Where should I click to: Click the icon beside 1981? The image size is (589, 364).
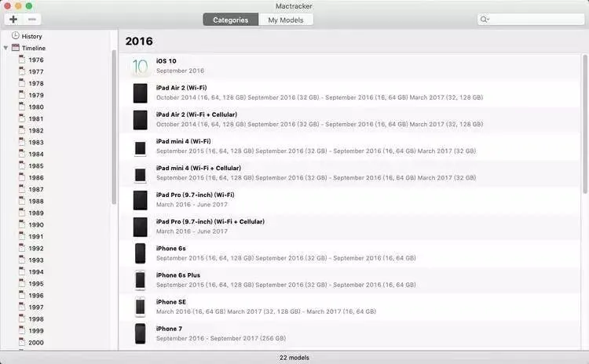click(22, 118)
